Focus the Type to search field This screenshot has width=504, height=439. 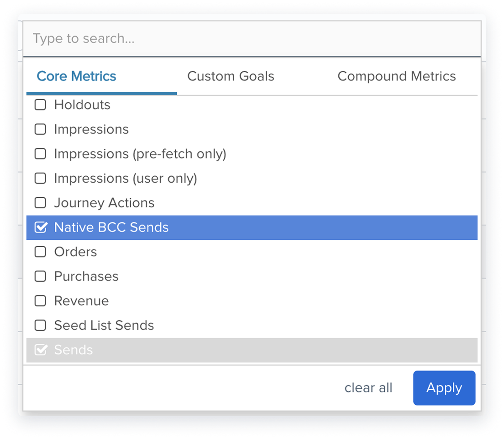pyautogui.click(x=252, y=38)
